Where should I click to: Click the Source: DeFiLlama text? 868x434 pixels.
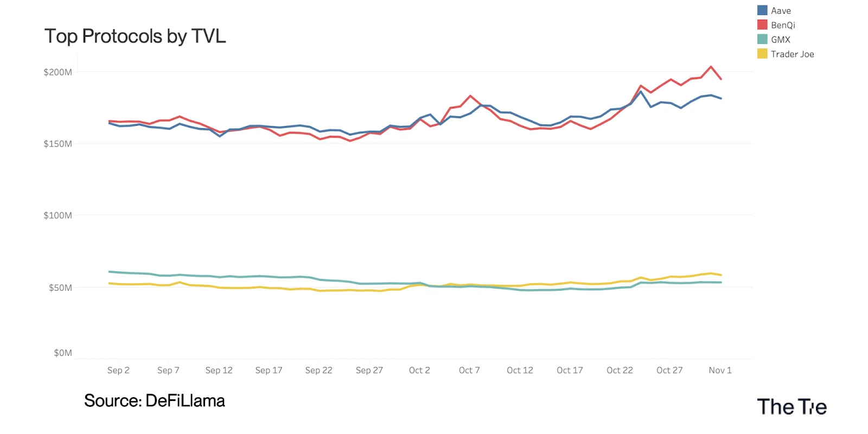click(x=155, y=401)
